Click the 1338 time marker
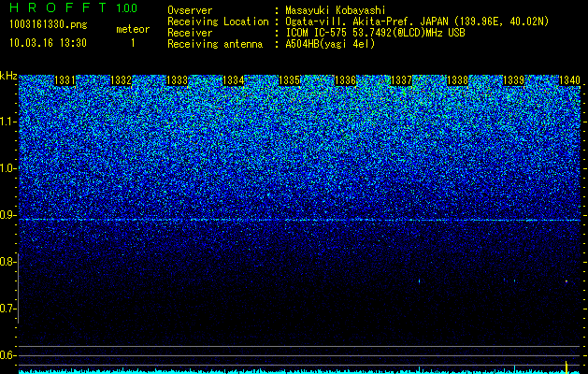 tap(457, 80)
